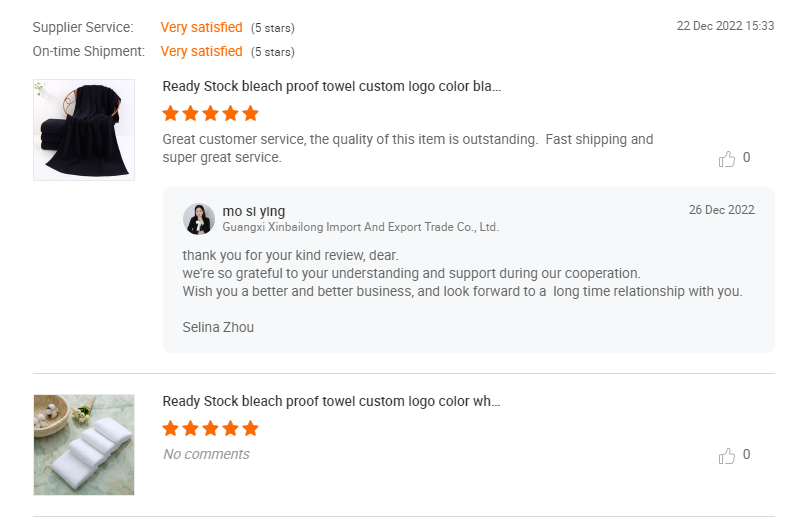Open black towel product title link
Viewport: 807px width, 528px height.
332,87
